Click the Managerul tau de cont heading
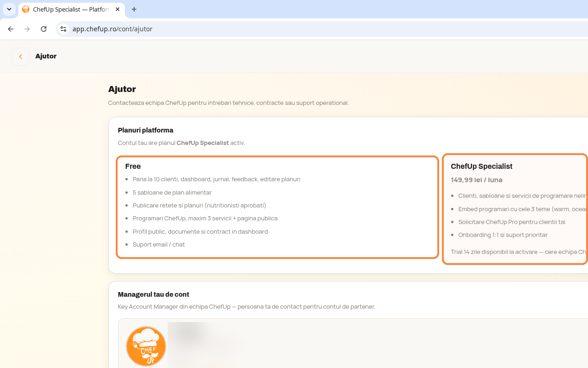Image resolution: width=588 pixels, height=368 pixels. click(x=153, y=294)
